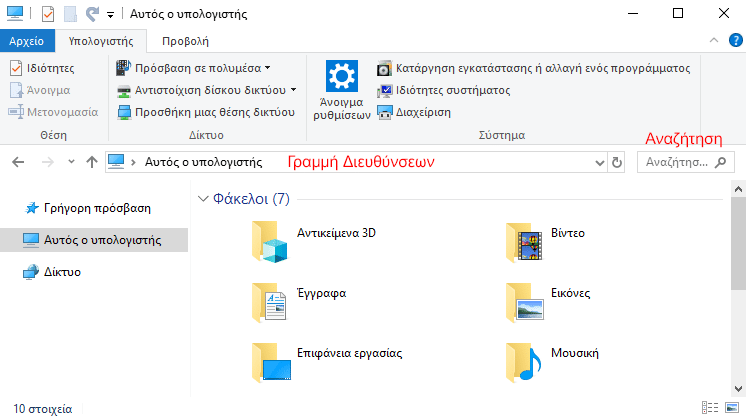Collapse the ribbon with the chevron
Image resolution: width=746 pixels, height=420 pixels.
(x=714, y=40)
